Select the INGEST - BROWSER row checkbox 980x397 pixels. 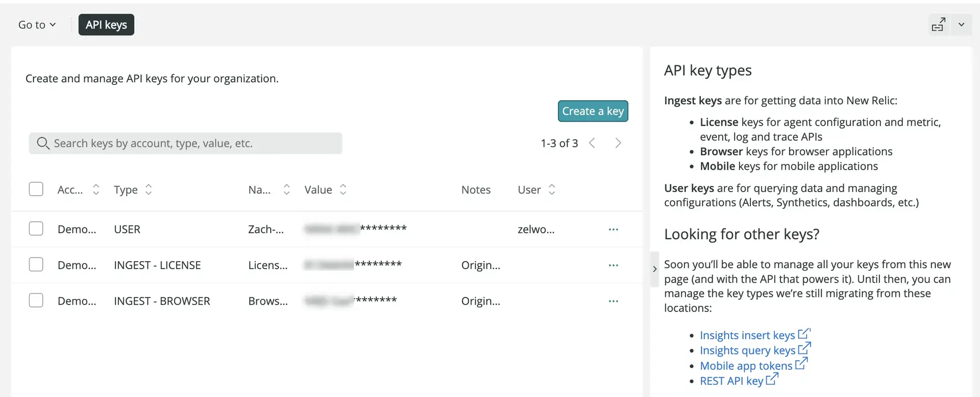(x=36, y=300)
